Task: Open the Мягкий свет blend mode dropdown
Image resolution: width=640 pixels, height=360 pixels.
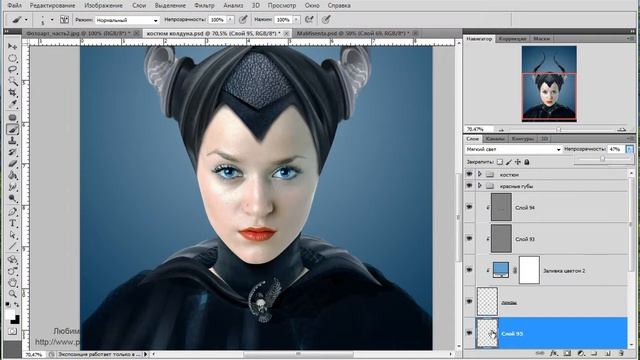Action: coord(513,149)
